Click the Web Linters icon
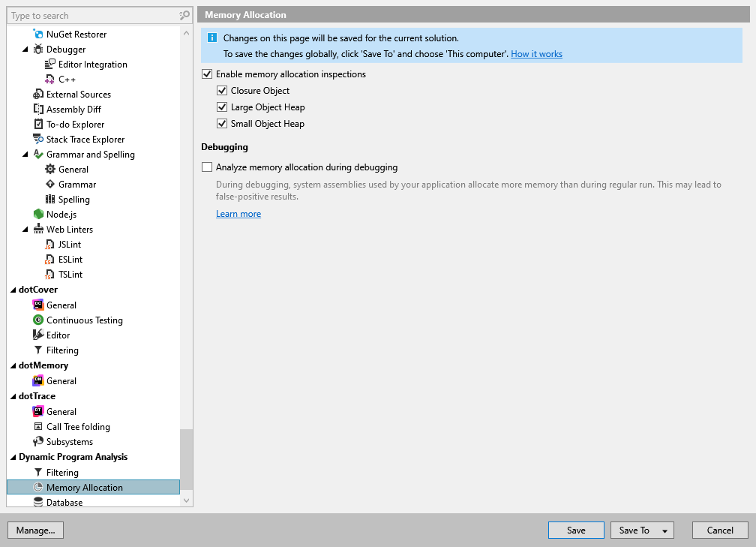 [38, 229]
